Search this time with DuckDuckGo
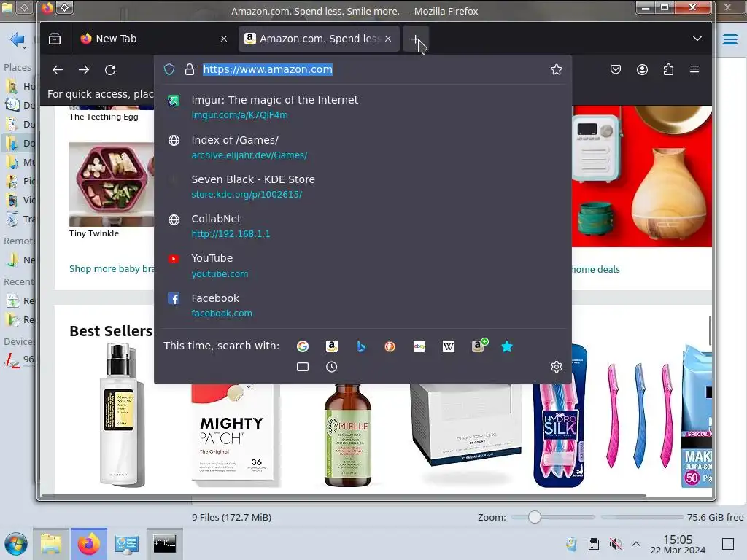 [390, 346]
